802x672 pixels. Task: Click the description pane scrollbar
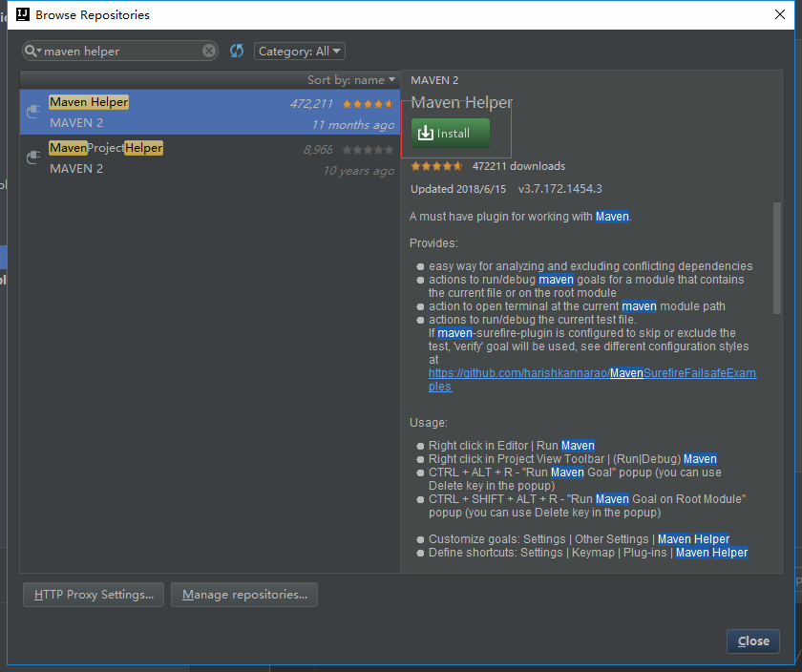[777, 259]
